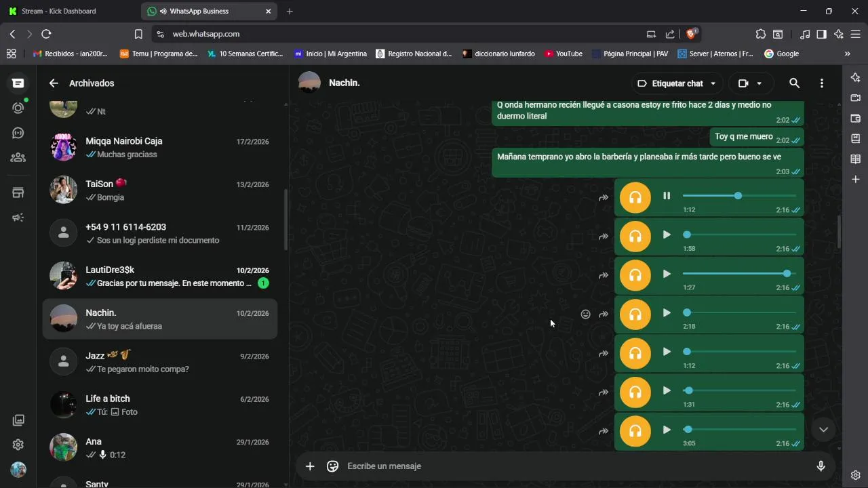The width and height of the screenshot is (868, 488).
Task: Forward the 3:05 voice message
Action: click(603, 432)
